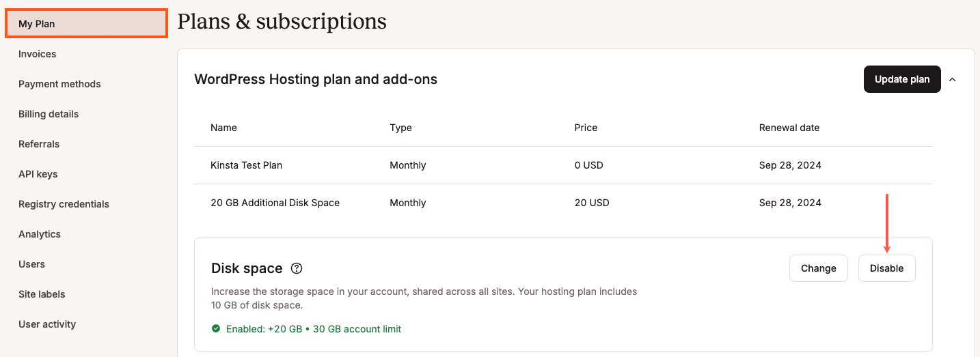Click the green Enabled checkmark icon
Screen dimensions: 980x357
216,329
